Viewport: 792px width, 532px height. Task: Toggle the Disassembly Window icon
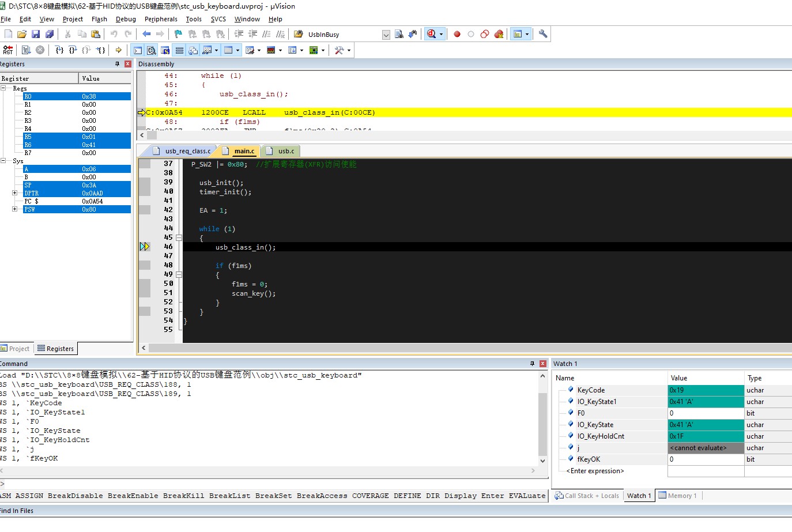(152, 50)
